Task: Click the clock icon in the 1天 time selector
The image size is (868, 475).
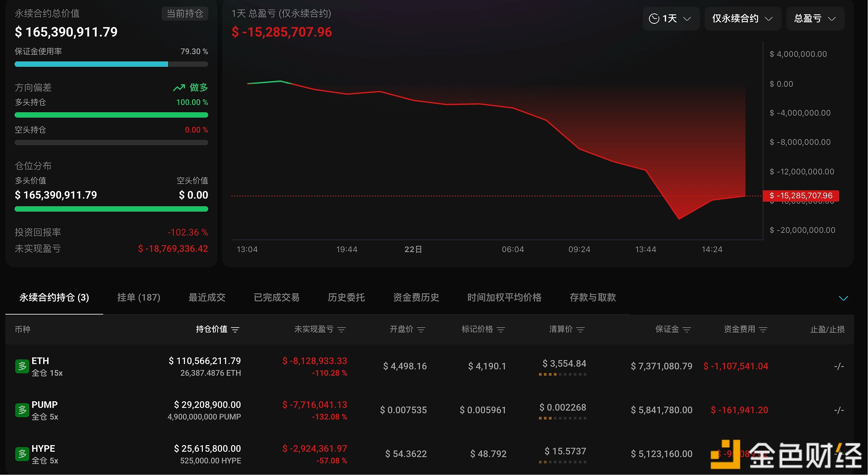Action: (x=654, y=19)
